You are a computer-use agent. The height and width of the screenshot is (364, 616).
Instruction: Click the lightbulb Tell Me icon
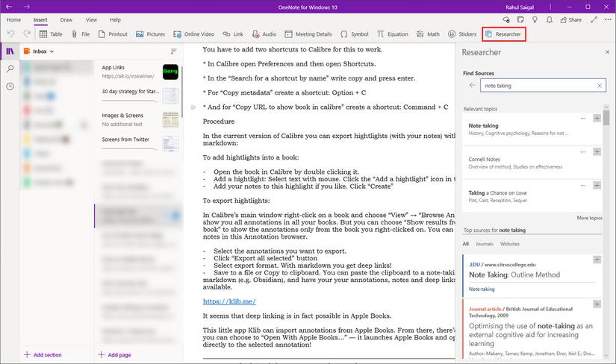[x=535, y=19]
